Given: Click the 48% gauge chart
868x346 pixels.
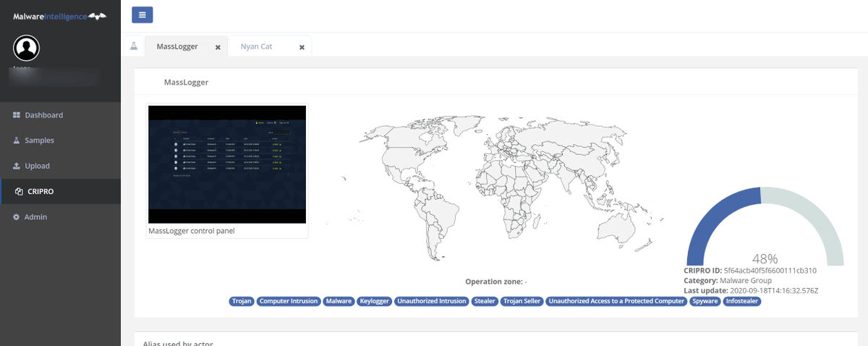Looking at the screenshot, I should (765, 226).
